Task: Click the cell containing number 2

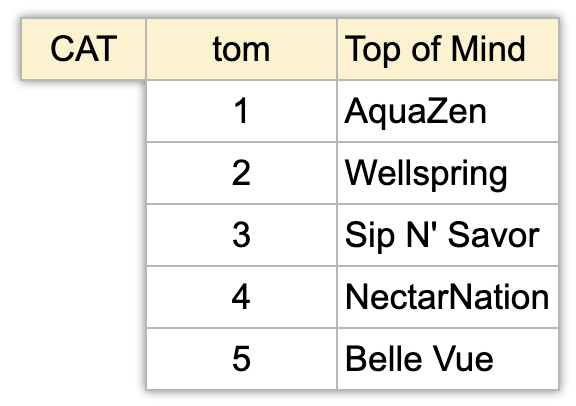Action: pyautogui.click(x=241, y=173)
